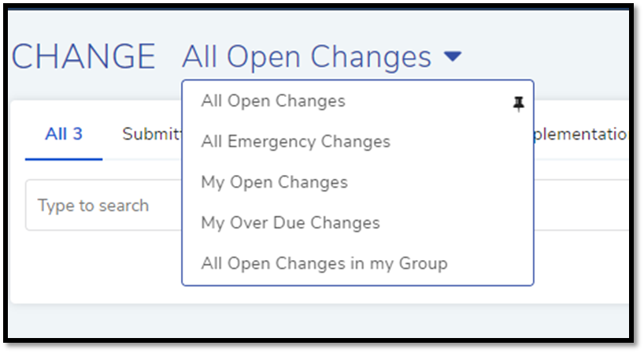Screen dimensions: 644x353
Task: Click the All Open Changes header title
Action: tap(307, 57)
